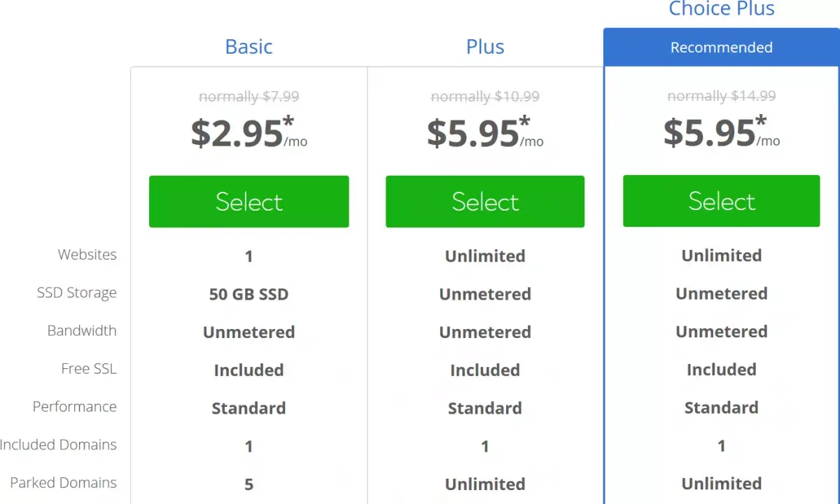The height and width of the screenshot is (504, 840).
Task: Click the SSD Storage row label
Action: (77, 293)
